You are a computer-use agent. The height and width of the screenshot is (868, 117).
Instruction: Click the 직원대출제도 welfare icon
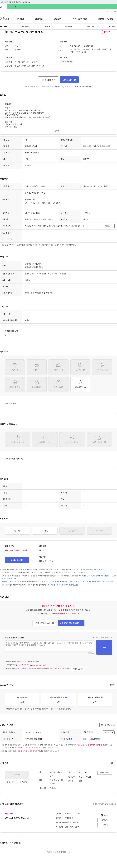[36, 385]
